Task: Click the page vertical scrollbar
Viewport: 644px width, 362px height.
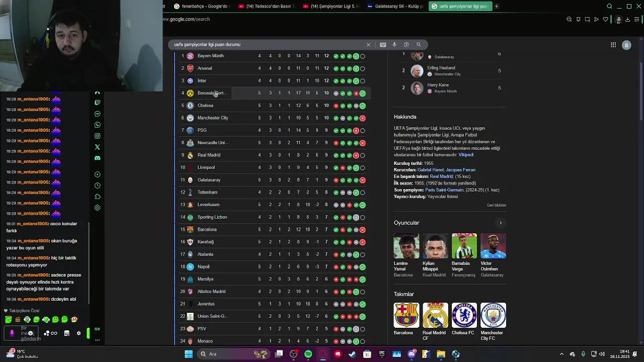Action: coord(641,90)
